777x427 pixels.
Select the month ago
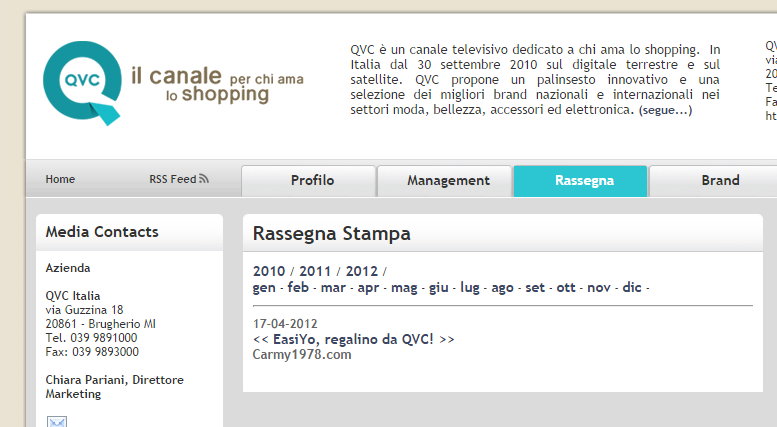click(502, 288)
